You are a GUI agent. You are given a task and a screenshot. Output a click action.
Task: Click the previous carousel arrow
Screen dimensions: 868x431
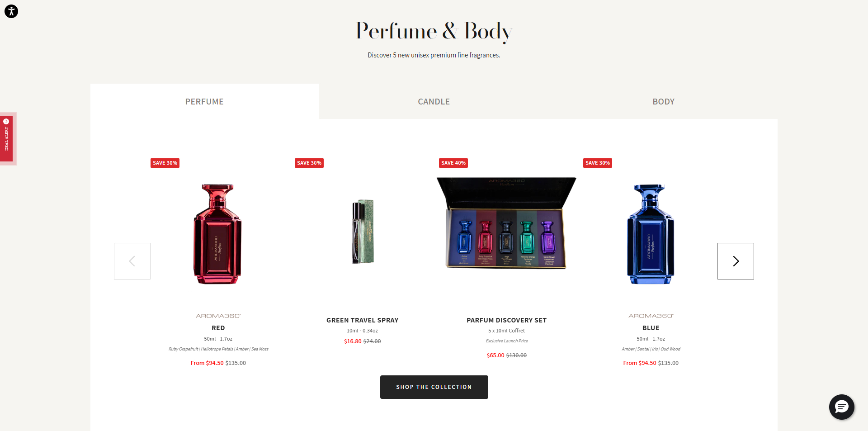[132, 261]
